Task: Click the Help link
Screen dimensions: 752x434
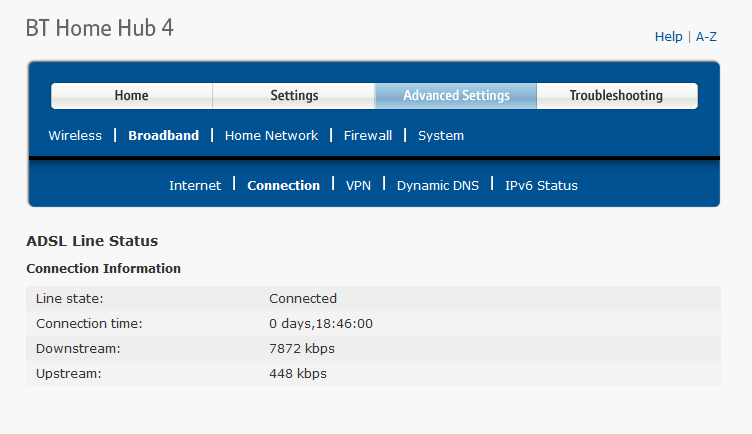Action: point(669,36)
